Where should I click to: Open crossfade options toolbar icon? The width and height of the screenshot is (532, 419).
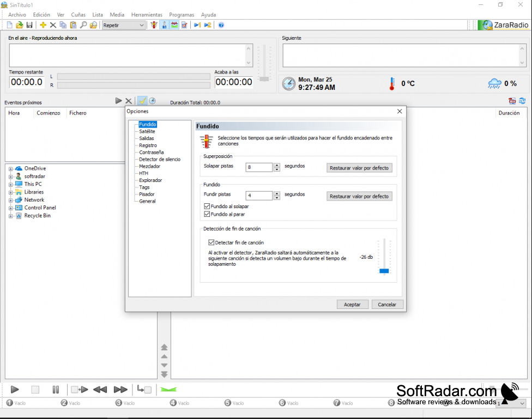pos(154,25)
